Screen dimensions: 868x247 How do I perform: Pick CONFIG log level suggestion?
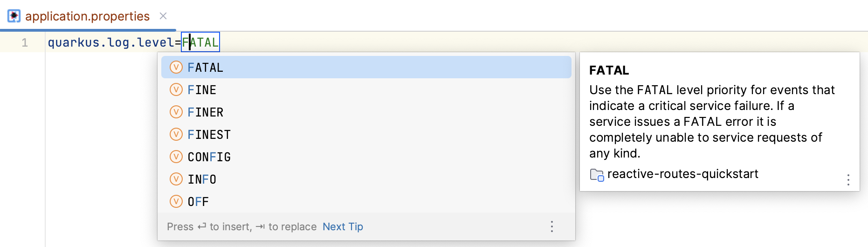point(366,157)
